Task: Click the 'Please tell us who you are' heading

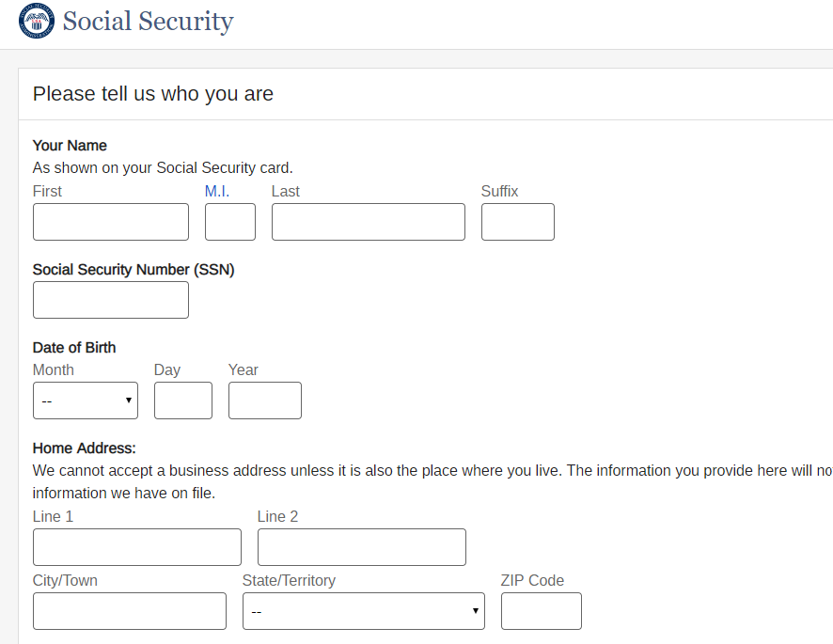Action: click(x=153, y=94)
